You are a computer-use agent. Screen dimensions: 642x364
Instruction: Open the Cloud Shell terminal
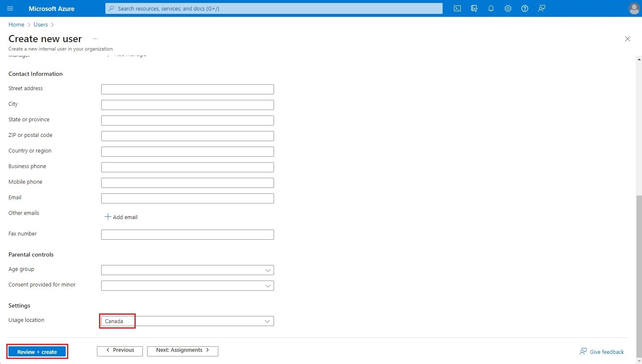pyautogui.click(x=457, y=8)
